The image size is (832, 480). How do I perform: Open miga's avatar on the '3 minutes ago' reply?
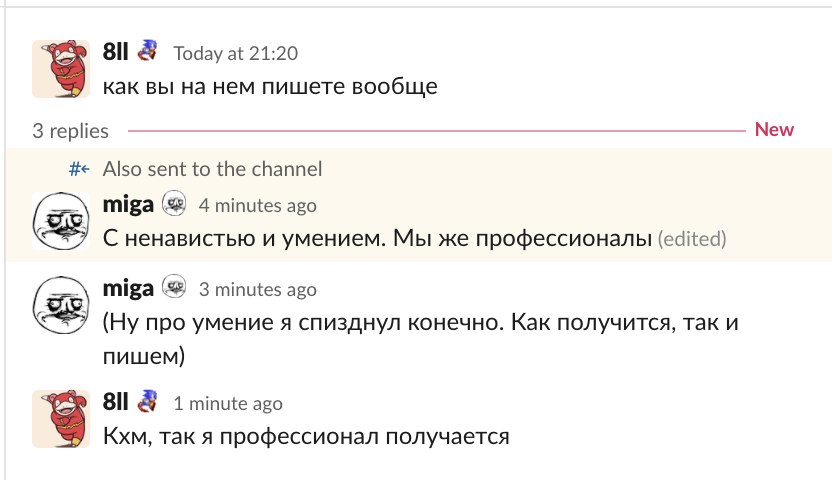point(57,305)
